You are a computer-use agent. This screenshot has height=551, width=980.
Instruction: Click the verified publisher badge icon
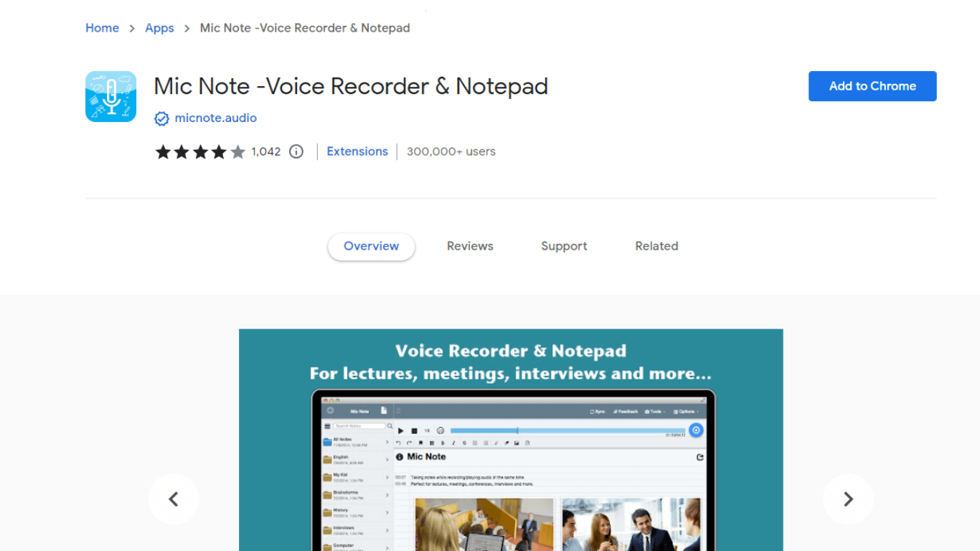(x=162, y=118)
